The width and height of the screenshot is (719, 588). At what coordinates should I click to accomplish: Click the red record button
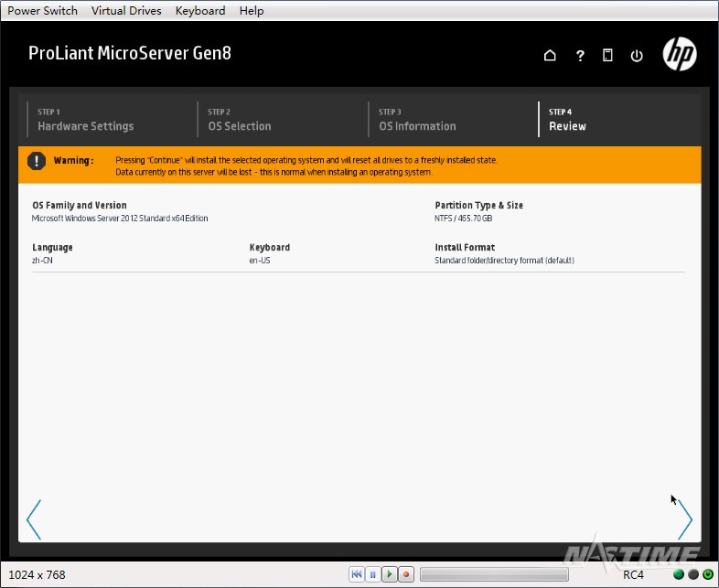coord(406,574)
